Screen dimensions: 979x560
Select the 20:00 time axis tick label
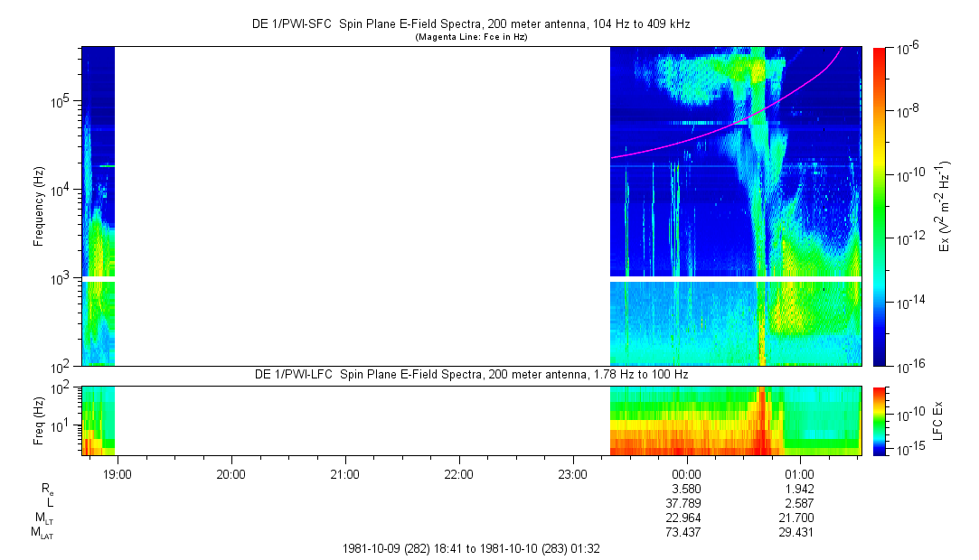231,472
